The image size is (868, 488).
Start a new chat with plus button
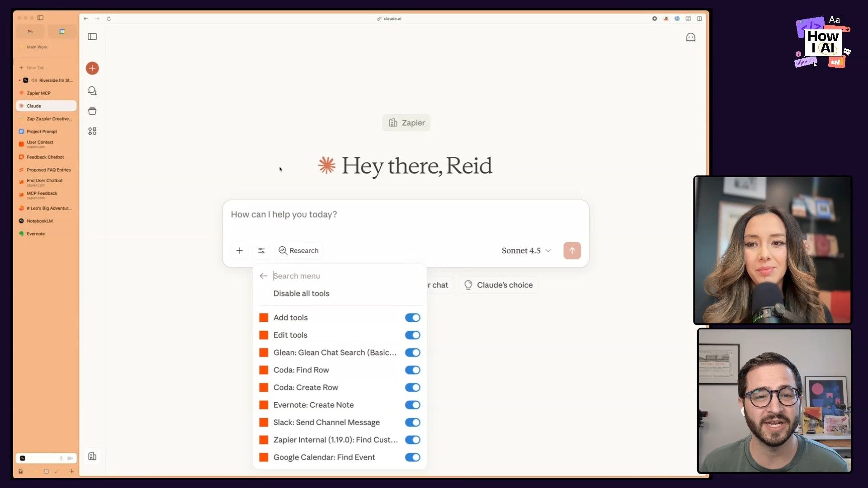92,68
